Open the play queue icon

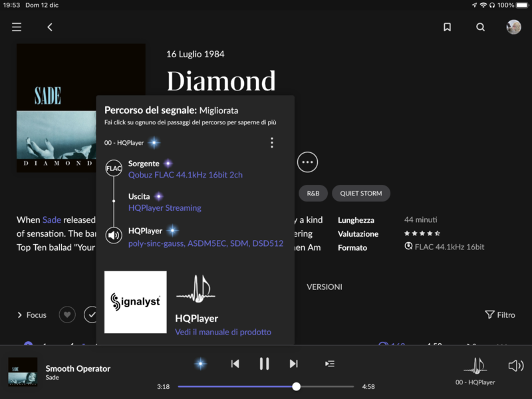[x=329, y=364]
